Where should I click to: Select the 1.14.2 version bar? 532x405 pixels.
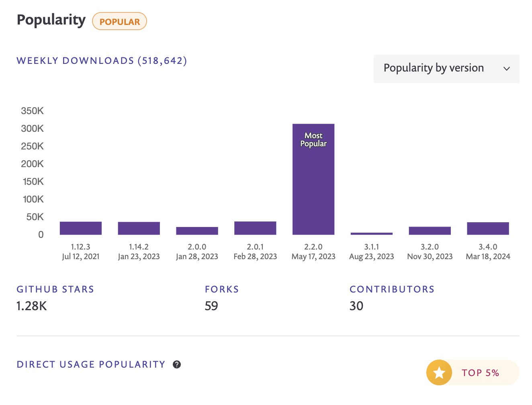139,228
